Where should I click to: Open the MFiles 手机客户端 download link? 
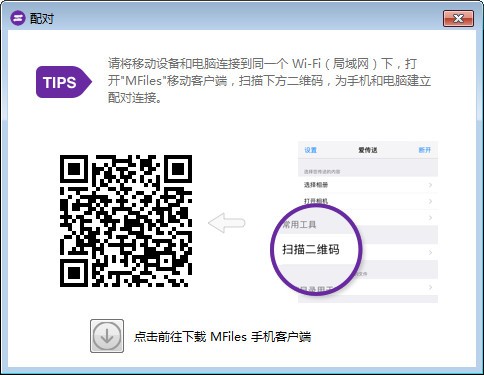point(222,337)
